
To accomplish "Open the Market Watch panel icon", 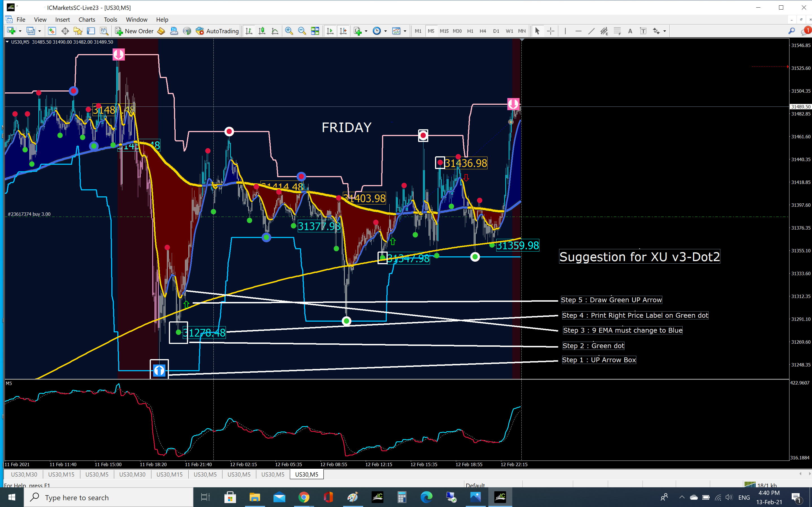I will click(x=52, y=31).
